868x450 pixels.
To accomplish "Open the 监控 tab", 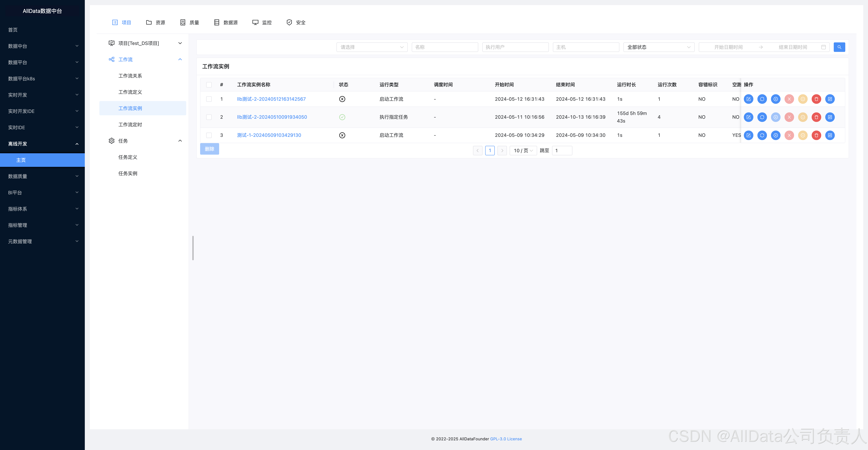I will pos(262,23).
